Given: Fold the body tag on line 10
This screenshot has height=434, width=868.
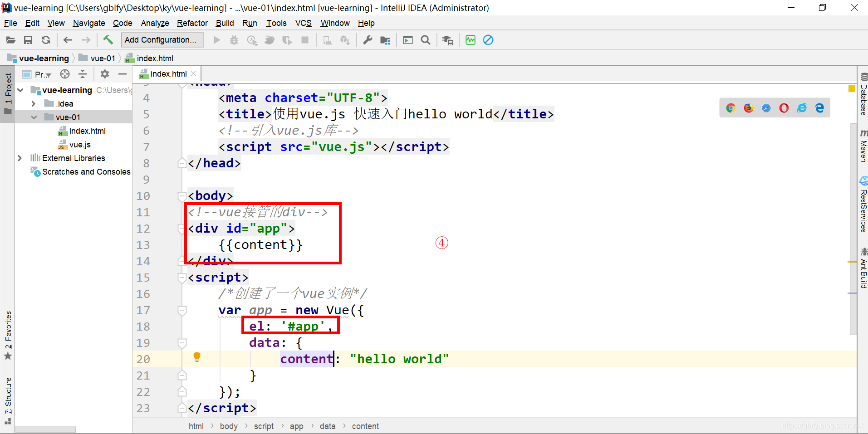Looking at the screenshot, I should (182, 196).
